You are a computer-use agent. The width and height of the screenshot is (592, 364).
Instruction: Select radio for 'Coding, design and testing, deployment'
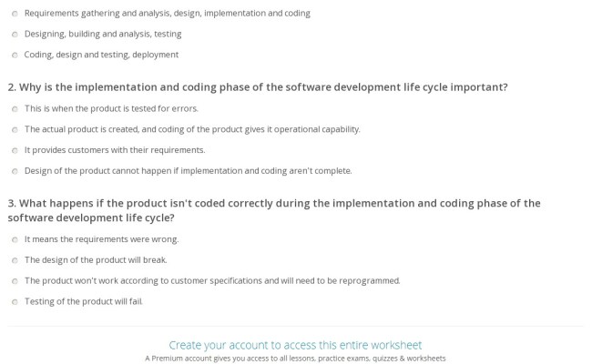tap(15, 56)
